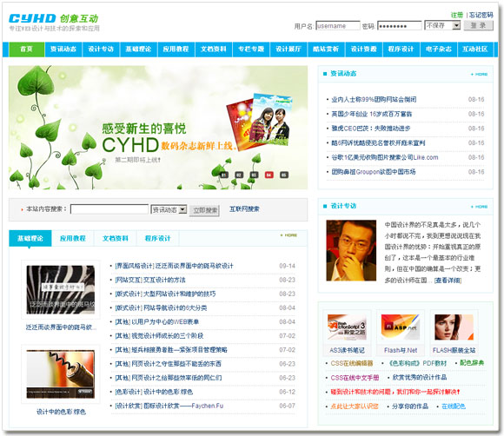Image resolution: width=504 pixels, height=436 pixels.
Task: Open the corkscrew 设计中的色彩 thumbnail
Action: [61, 374]
